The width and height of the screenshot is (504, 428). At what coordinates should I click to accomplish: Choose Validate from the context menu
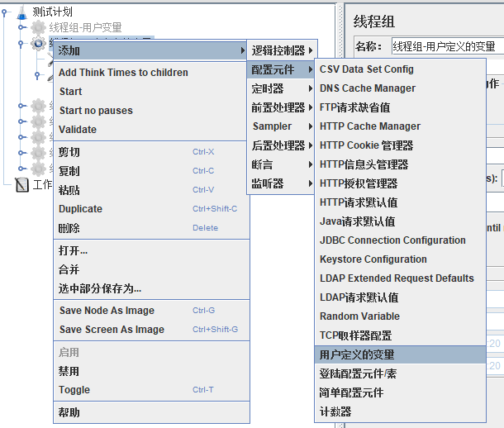(151, 129)
